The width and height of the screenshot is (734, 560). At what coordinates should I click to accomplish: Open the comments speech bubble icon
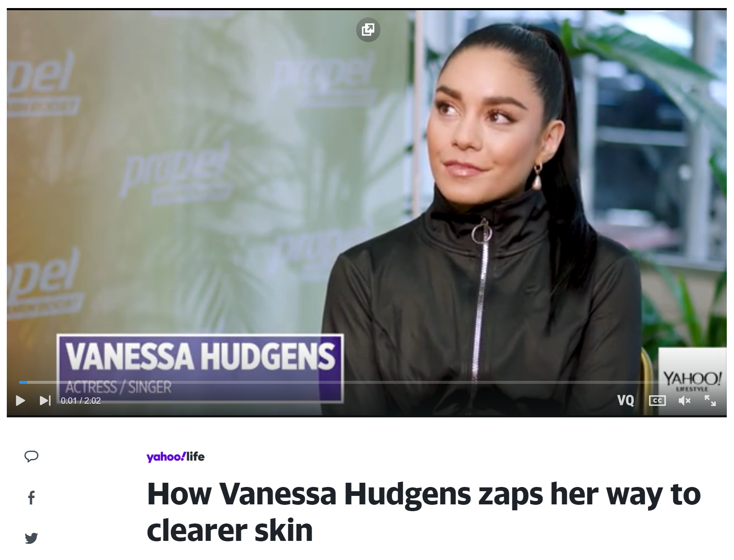click(31, 456)
